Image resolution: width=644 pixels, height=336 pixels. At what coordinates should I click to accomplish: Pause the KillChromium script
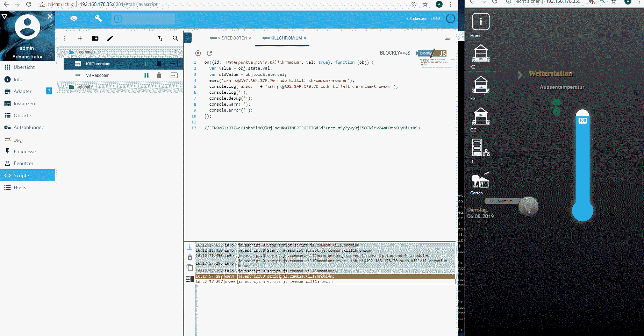coord(146,64)
